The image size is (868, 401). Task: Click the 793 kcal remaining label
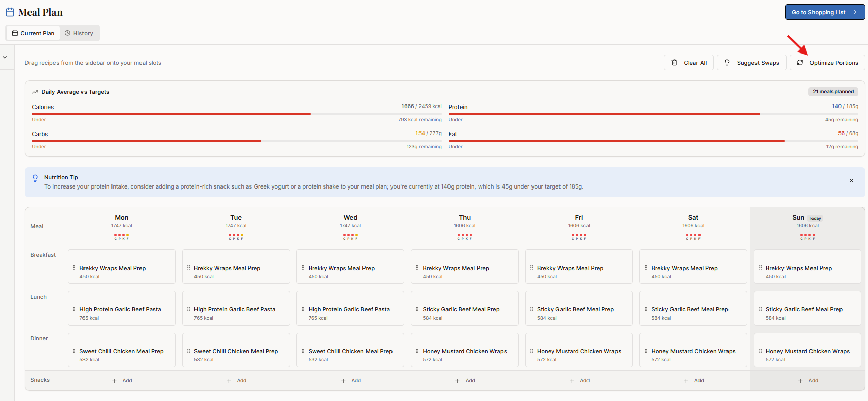420,120
